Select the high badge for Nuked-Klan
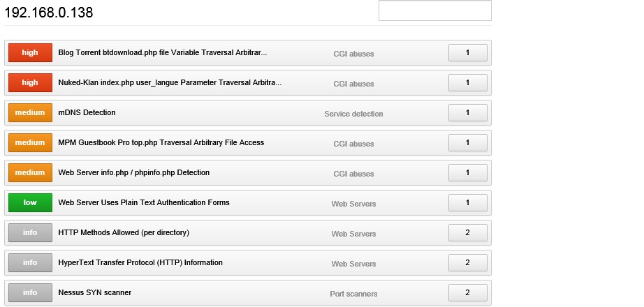 (30, 83)
